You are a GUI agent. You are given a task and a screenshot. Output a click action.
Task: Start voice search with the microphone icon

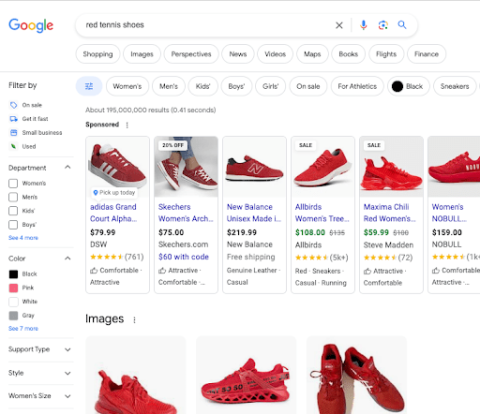tap(363, 25)
